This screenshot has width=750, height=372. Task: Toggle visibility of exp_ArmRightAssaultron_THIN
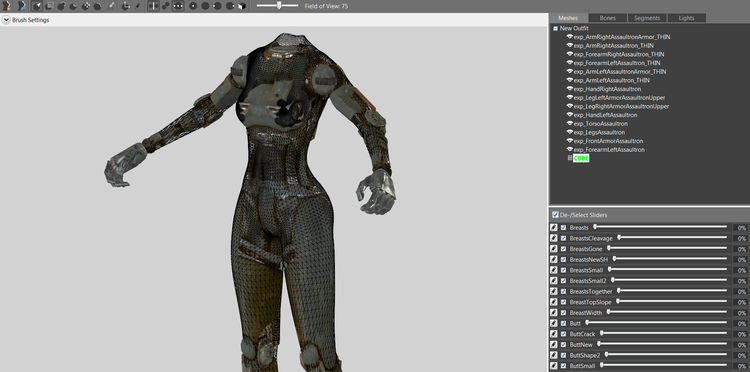pos(570,45)
